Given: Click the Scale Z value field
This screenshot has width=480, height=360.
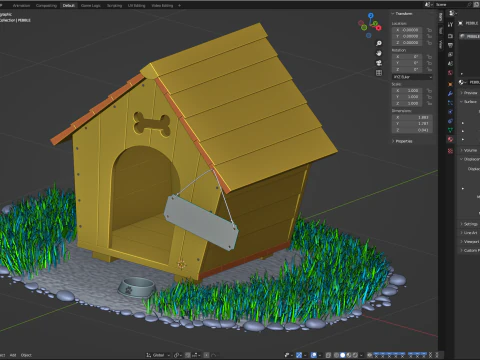Looking at the screenshot, I should click(x=407, y=103).
